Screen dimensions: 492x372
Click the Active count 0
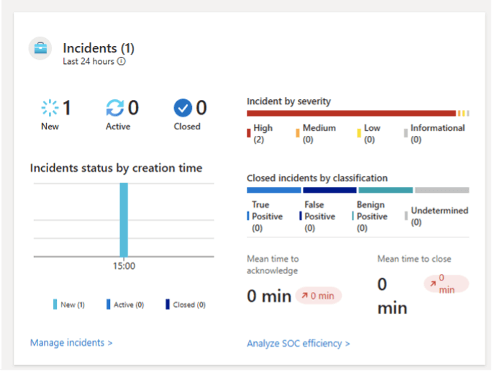point(133,108)
